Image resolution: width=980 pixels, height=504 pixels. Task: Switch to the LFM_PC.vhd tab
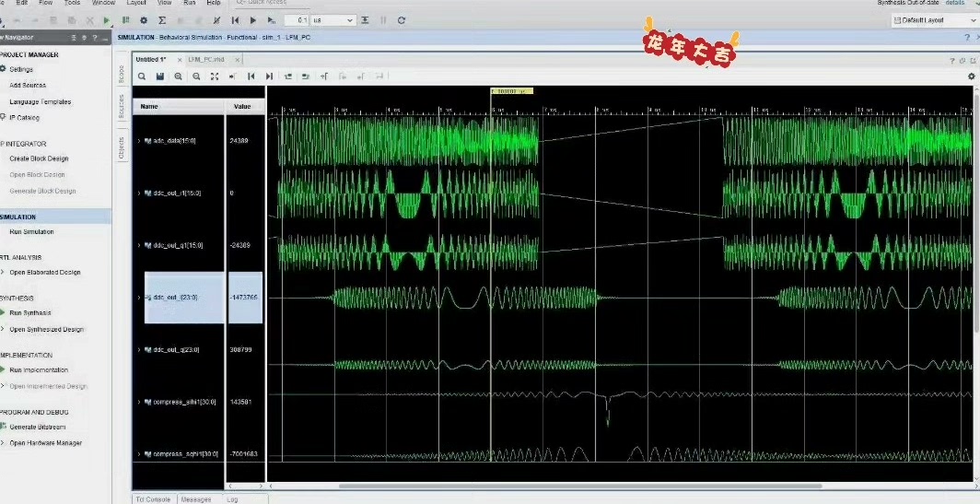point(206,59)
